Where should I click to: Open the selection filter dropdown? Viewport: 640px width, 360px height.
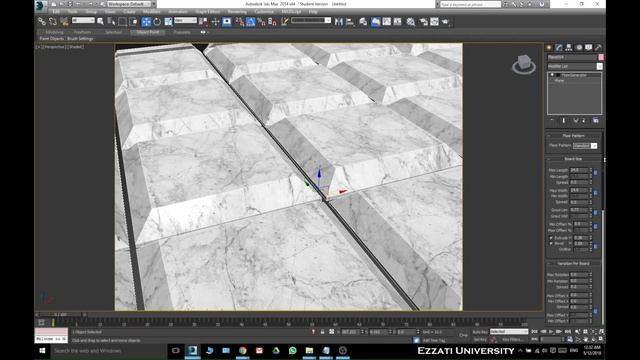83,20
